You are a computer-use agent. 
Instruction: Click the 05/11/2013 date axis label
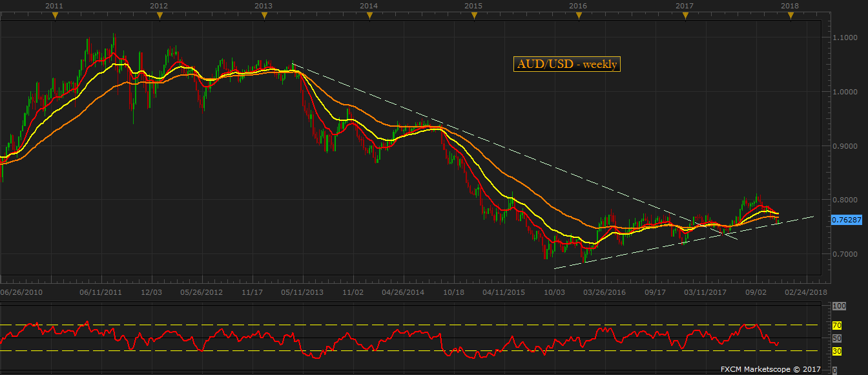tap(304, 292)
